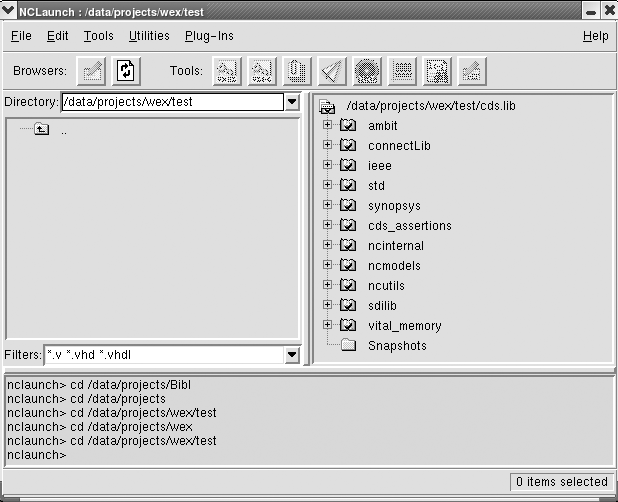The image size is (618, 502).
Task: Click the last pencil tool icon
Action: click(473, 71)
